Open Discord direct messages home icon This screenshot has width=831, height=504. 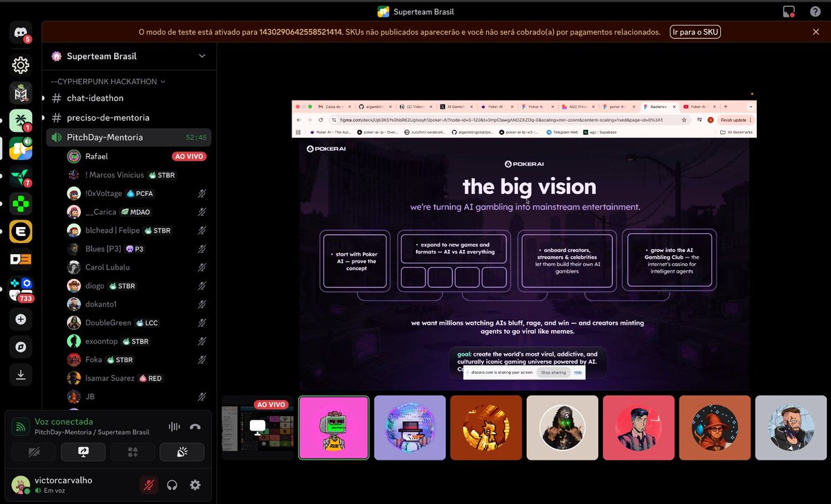[21, 33]
